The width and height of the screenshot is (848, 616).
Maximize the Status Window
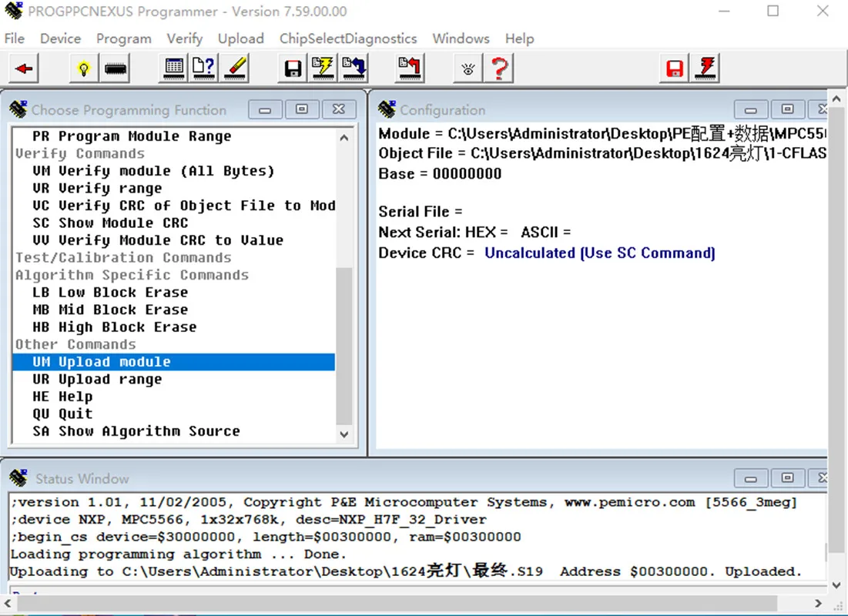coord(787,478)
